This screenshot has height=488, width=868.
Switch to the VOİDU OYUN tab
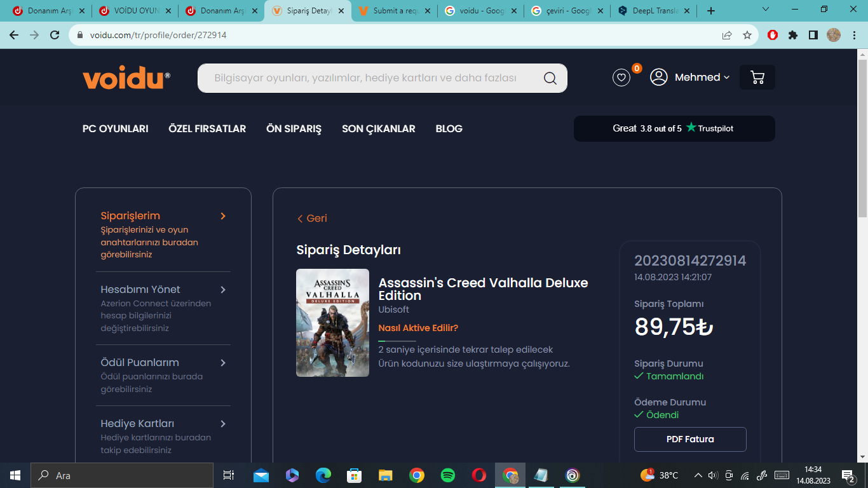point(134,11)
